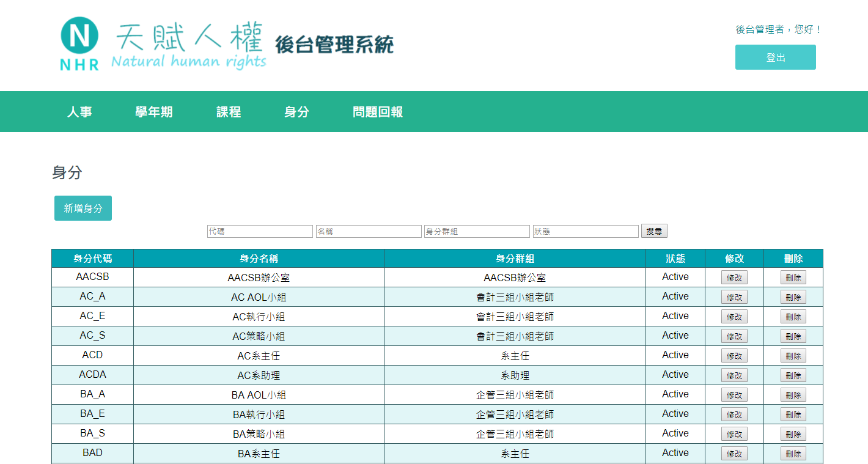Viewport: 868px width, 464px height.
Task: Select the ACDA code cell
Action: coord(92,375)
